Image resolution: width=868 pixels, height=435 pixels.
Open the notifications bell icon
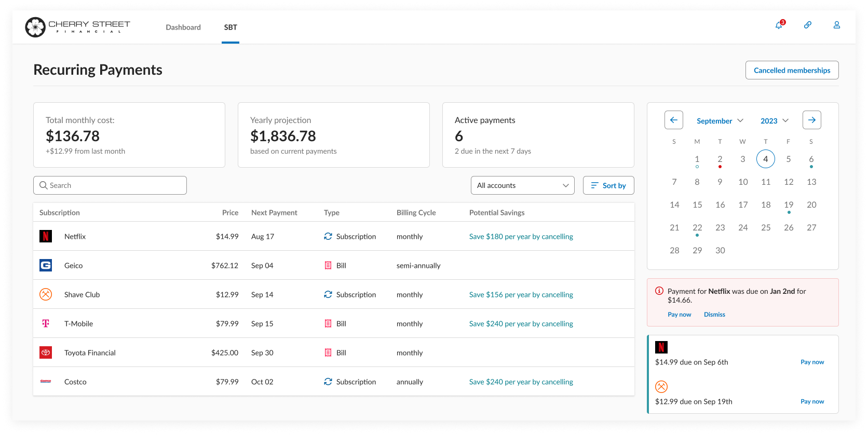(779, 25)
